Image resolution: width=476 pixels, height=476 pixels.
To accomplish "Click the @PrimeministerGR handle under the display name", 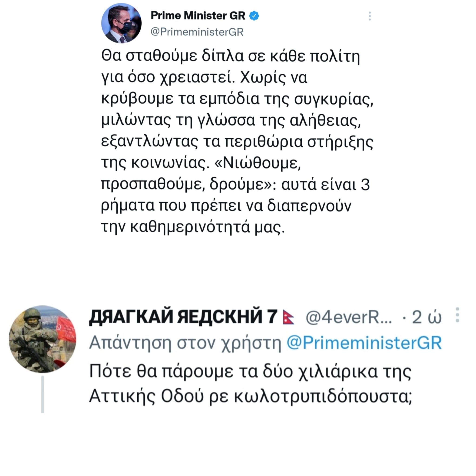I will tap(197, 32).
